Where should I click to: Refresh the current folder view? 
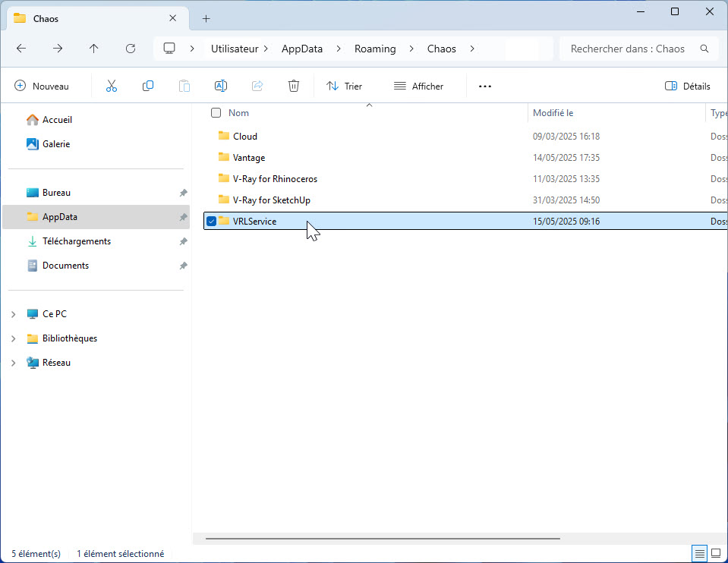[131, 49]
